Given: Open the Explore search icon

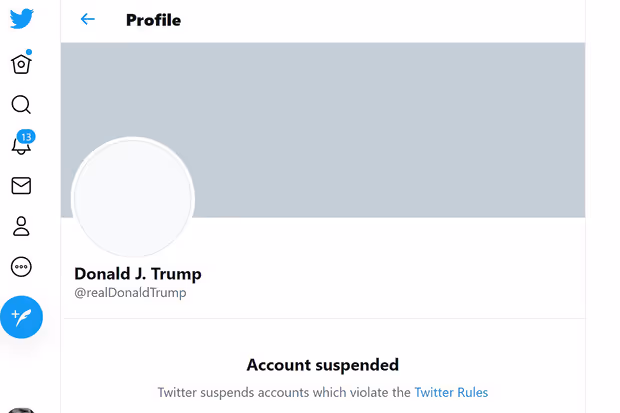Looking at the screenshot, I should [x=21, y=105].
